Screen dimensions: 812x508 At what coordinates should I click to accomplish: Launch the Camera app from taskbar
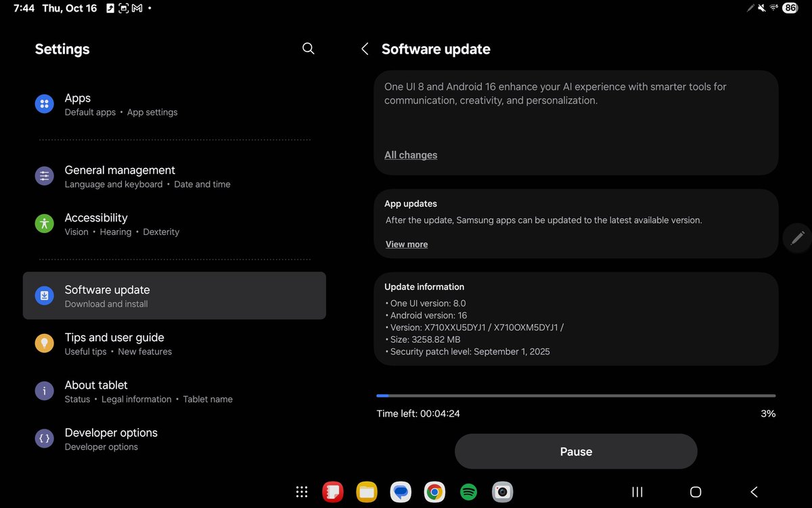click(502, 492)
